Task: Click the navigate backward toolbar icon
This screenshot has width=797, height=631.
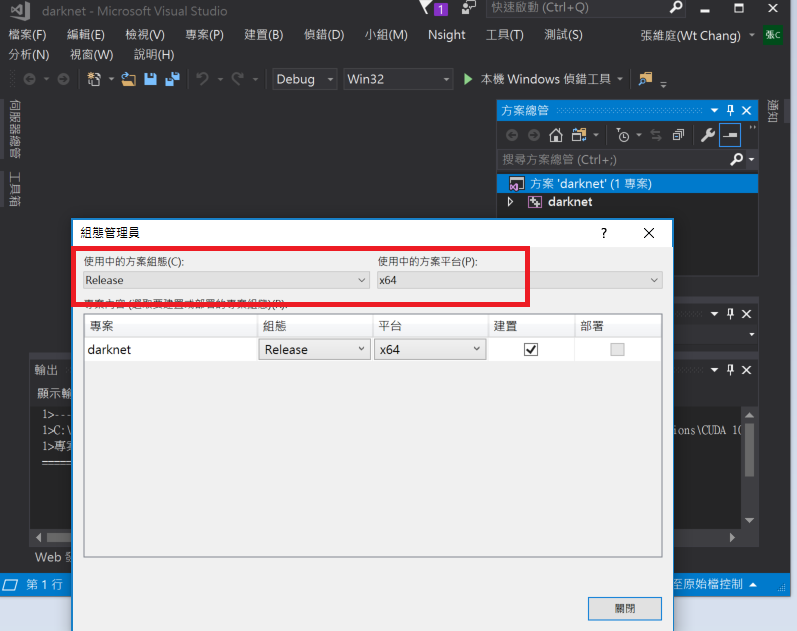Action: pos(29,79)
